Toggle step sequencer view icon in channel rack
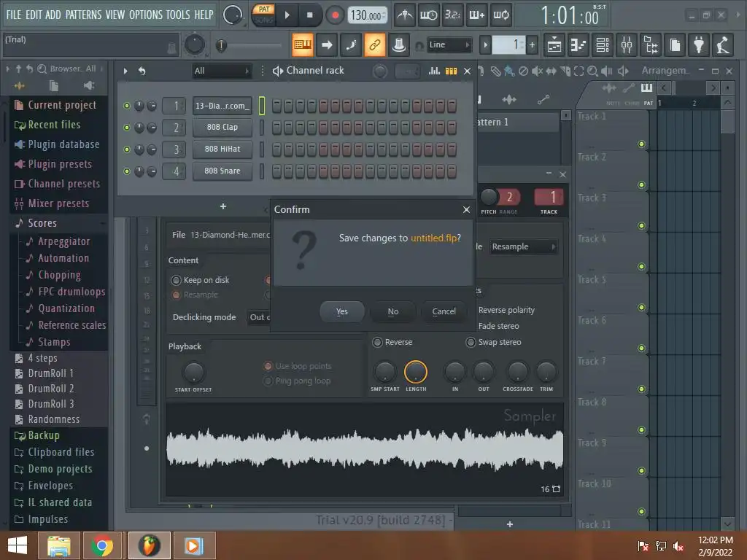 click(451, 71)
